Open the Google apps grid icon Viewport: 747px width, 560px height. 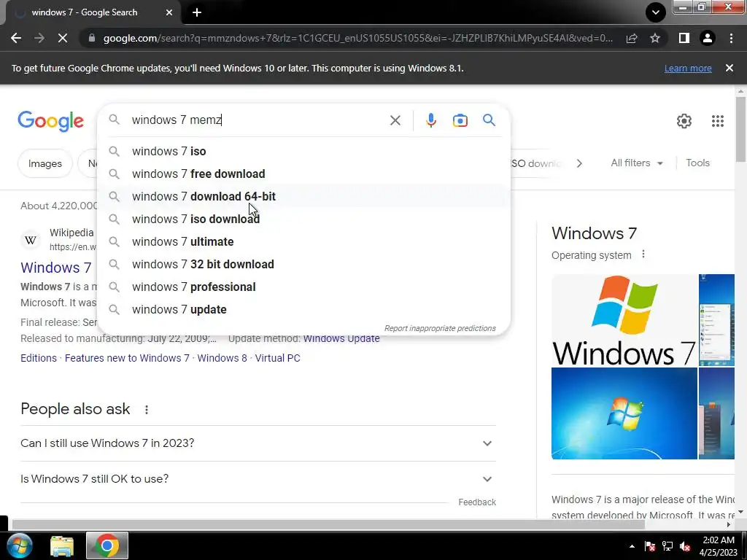point(718,121)
